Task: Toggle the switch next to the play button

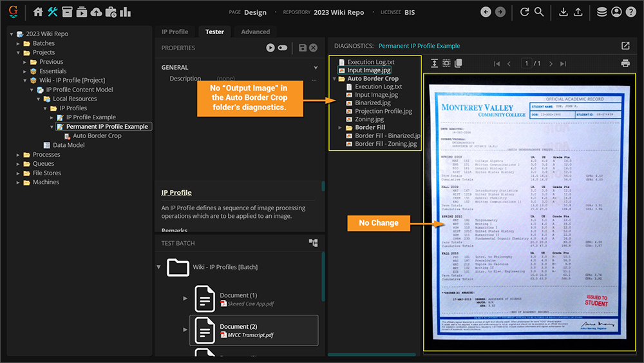Action: coord(283,48)
